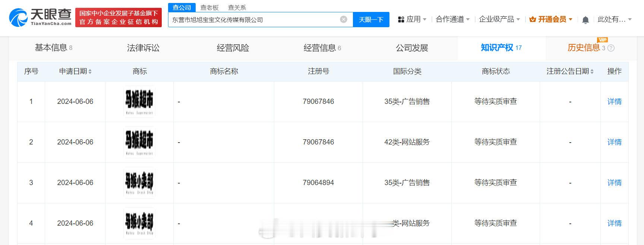Click the apps grid icon
The height and width of the screenshot is (245, 644).
(401, 19)
